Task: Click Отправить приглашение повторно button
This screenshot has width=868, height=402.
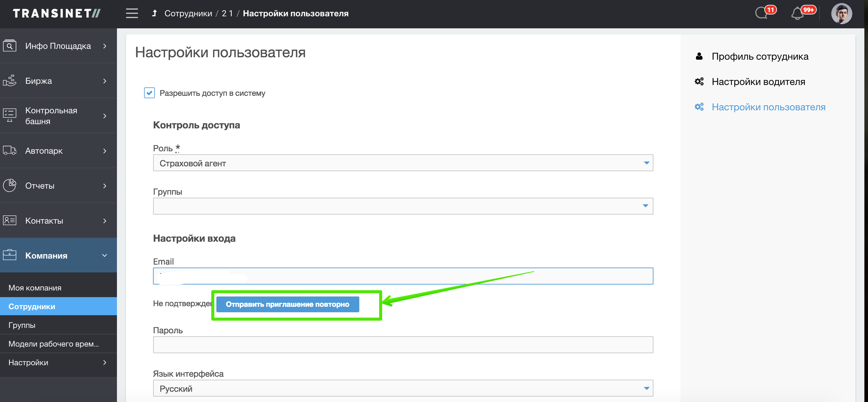Action: click(x=288, y=304)
